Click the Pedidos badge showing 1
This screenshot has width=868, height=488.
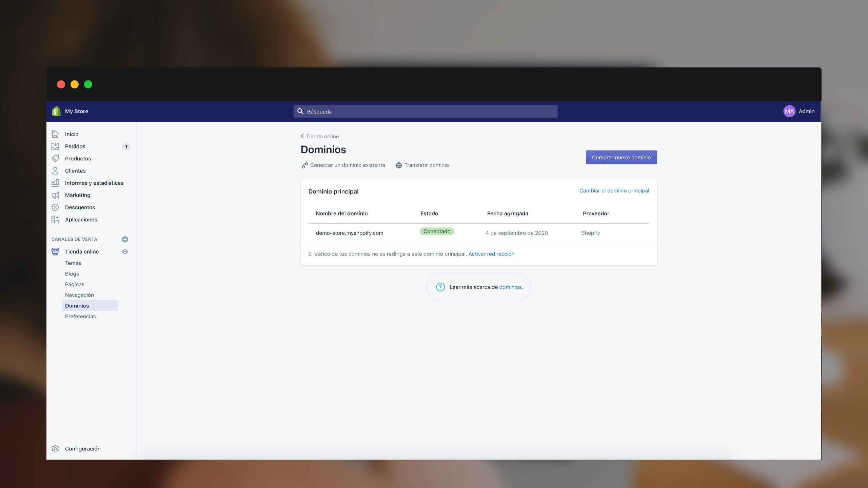click(x=126, y=147)
